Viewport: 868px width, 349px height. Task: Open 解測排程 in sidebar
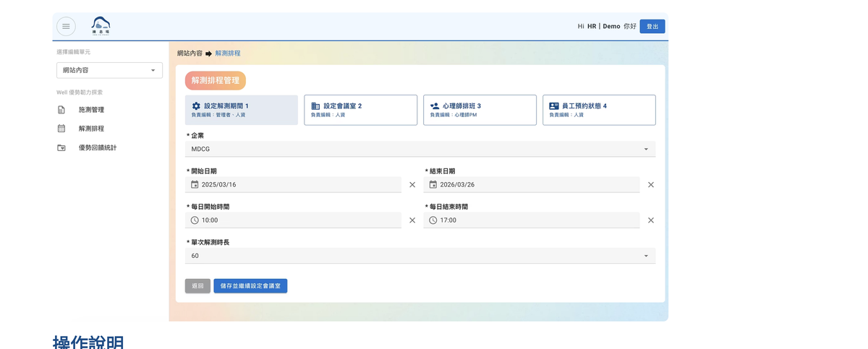(x=91, y=129)
